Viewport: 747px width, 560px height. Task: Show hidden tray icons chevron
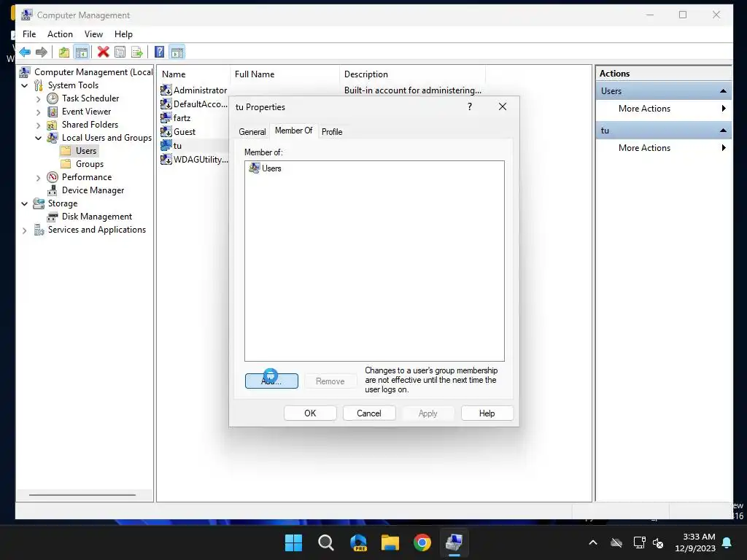(x=593, y=542)
